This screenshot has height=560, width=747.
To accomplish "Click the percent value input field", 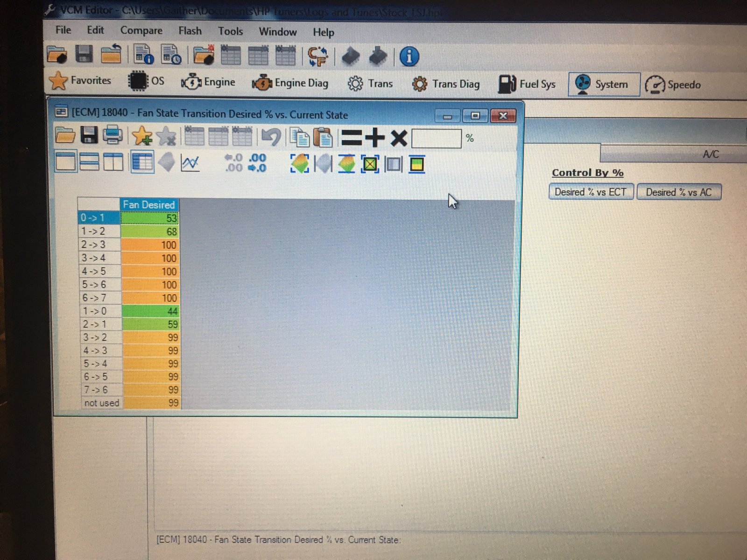I will tap(437, 139).
